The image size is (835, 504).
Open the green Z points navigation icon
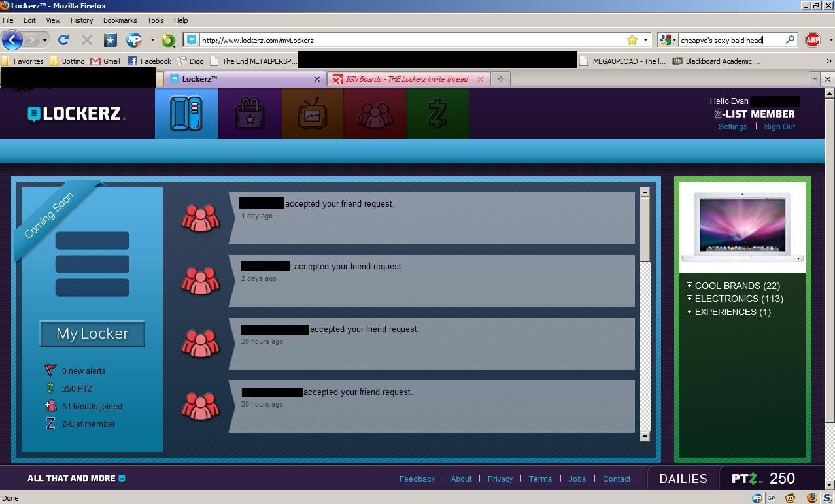point(437,114)
